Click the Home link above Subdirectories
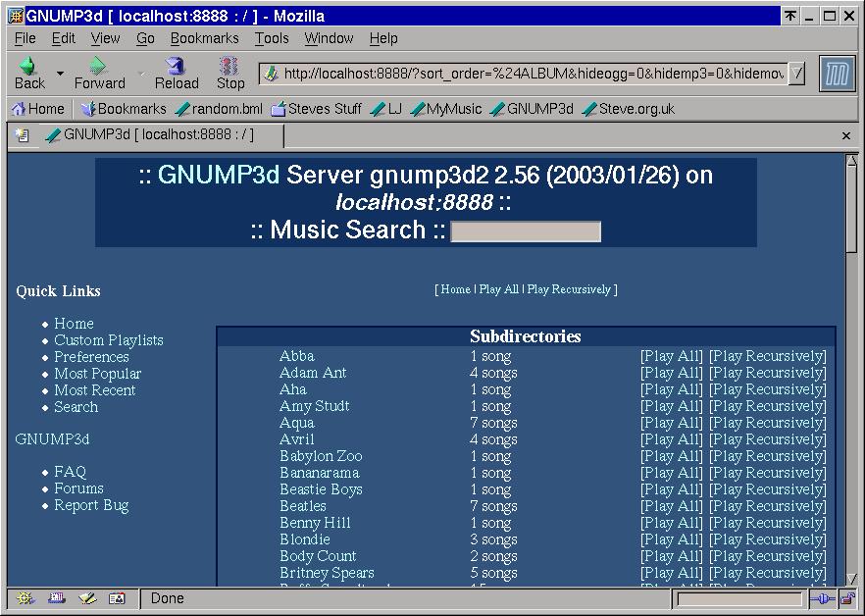Viewport: 865px width, 616px height. [455, 289]
